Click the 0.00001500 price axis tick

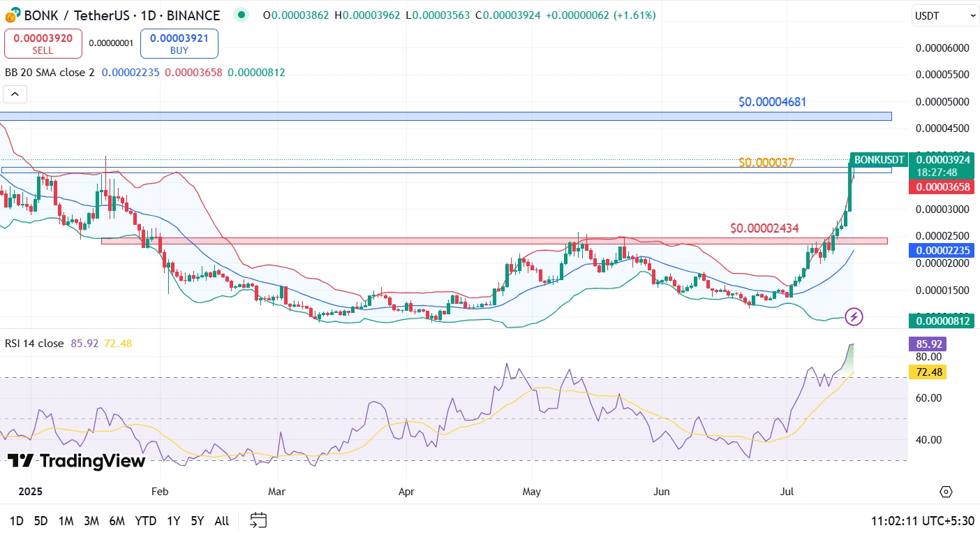[x=943, y=291]
